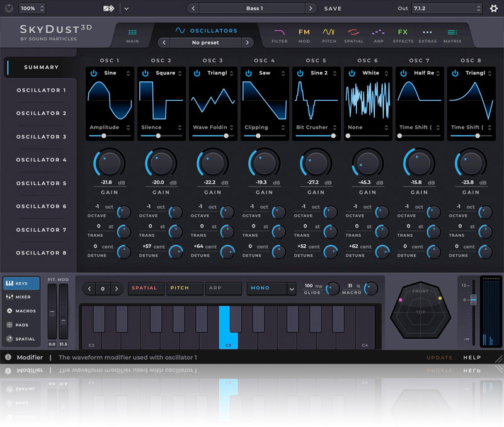Image resolution: width=504 pixels, height=427 pixels.
Task: Open the FX Effects section
Action: coord(403,35)
